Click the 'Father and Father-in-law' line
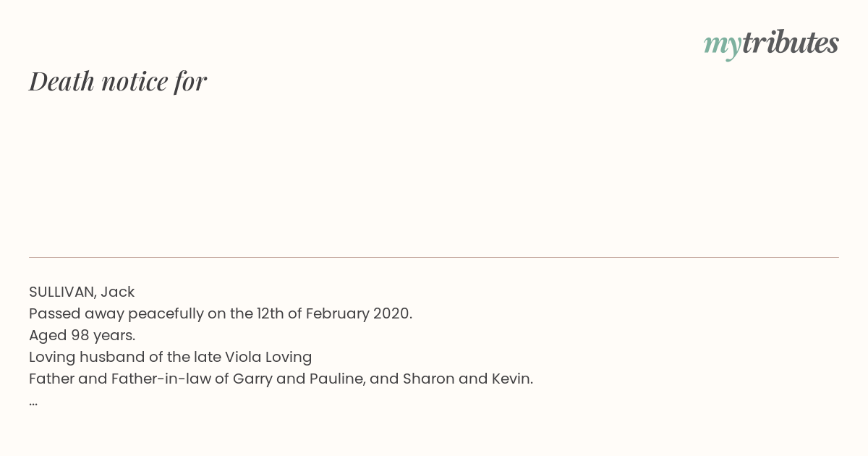Viewport: 868px width, 456px height. click(281, 379)
